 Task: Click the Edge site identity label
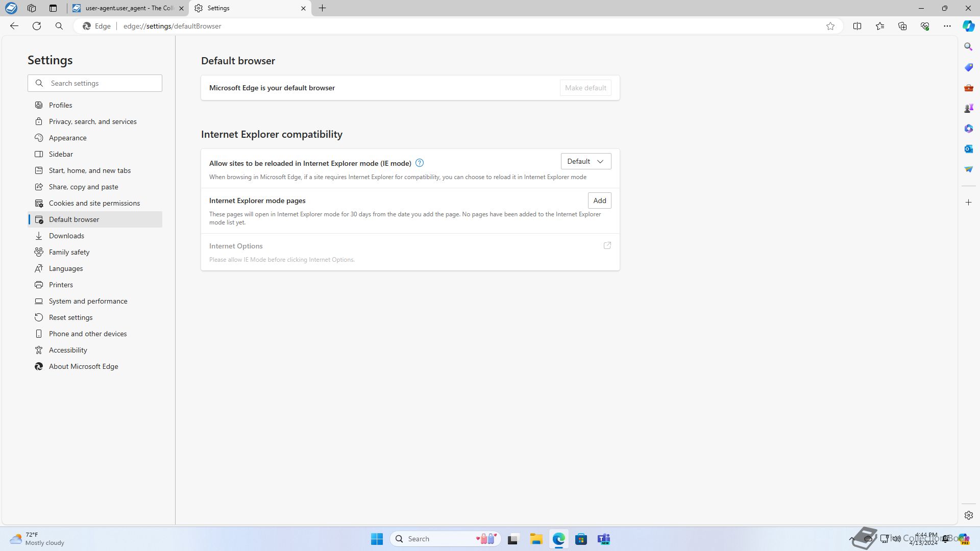[97, 26]
